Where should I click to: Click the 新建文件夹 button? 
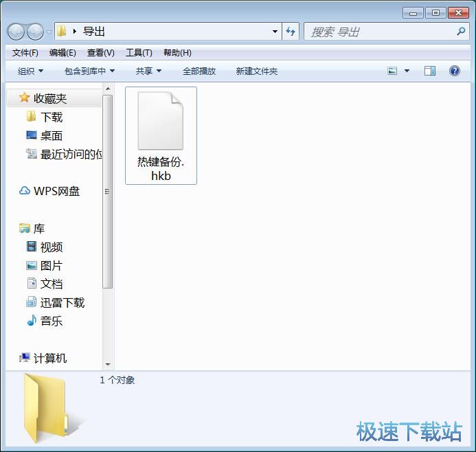pos(257,71)
